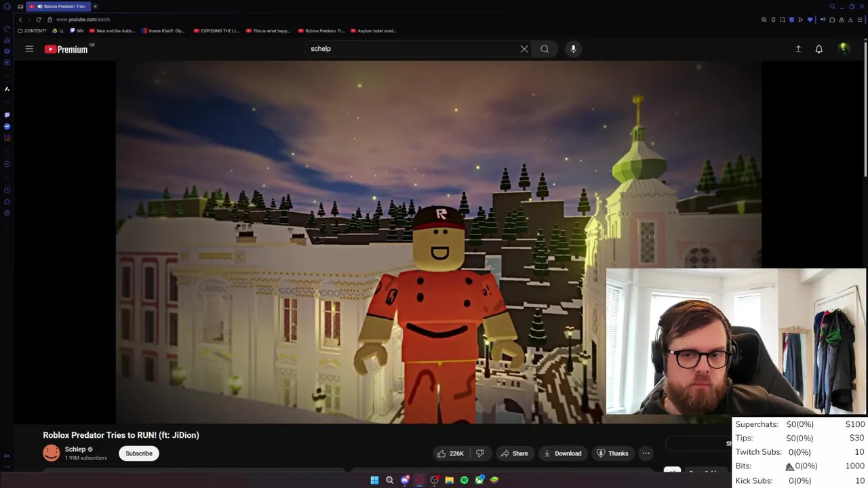Run search with the magnifier button

(x=545, y=49)
